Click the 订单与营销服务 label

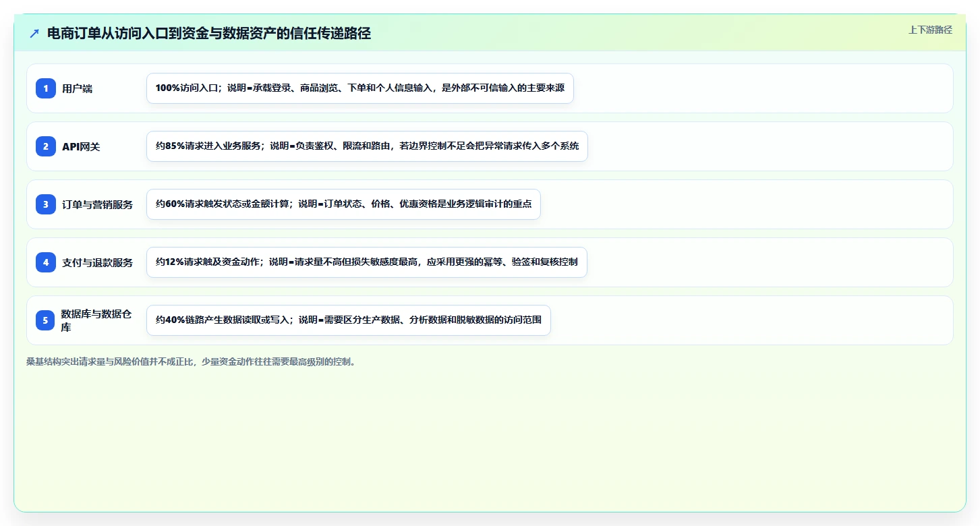pyautogui.click(x=98, y=204)
